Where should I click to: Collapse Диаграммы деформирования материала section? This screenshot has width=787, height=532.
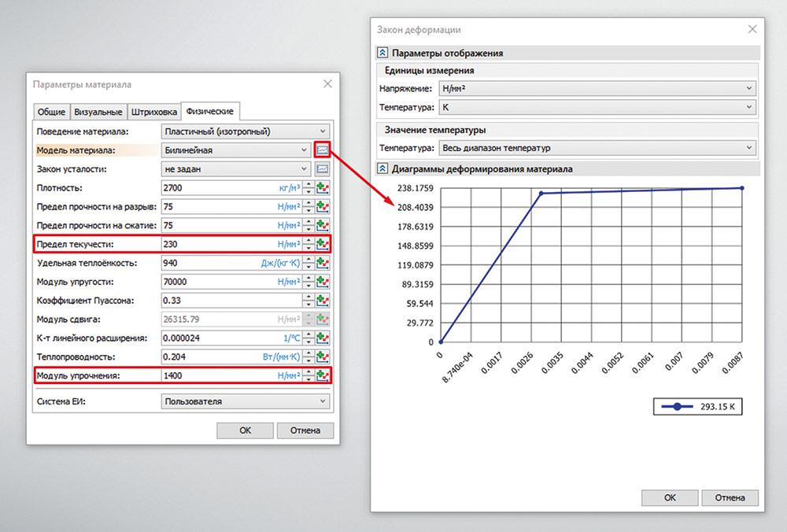[382, 168]
